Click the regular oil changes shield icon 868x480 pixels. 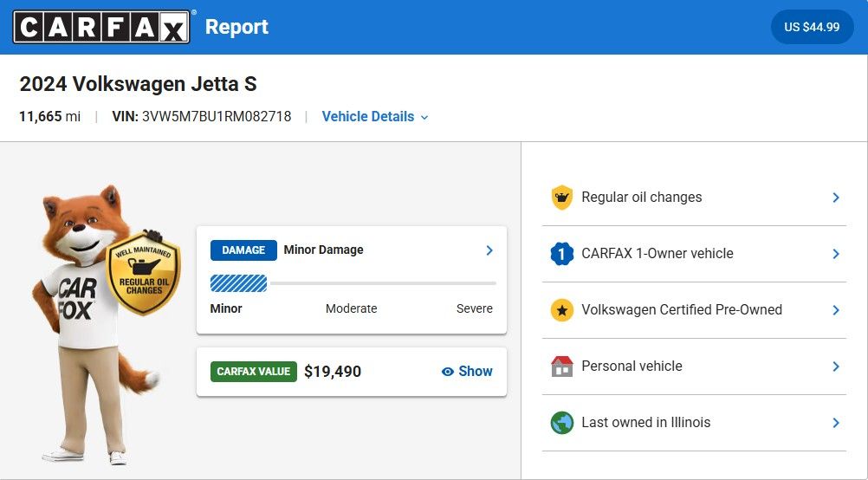(561, 198)
